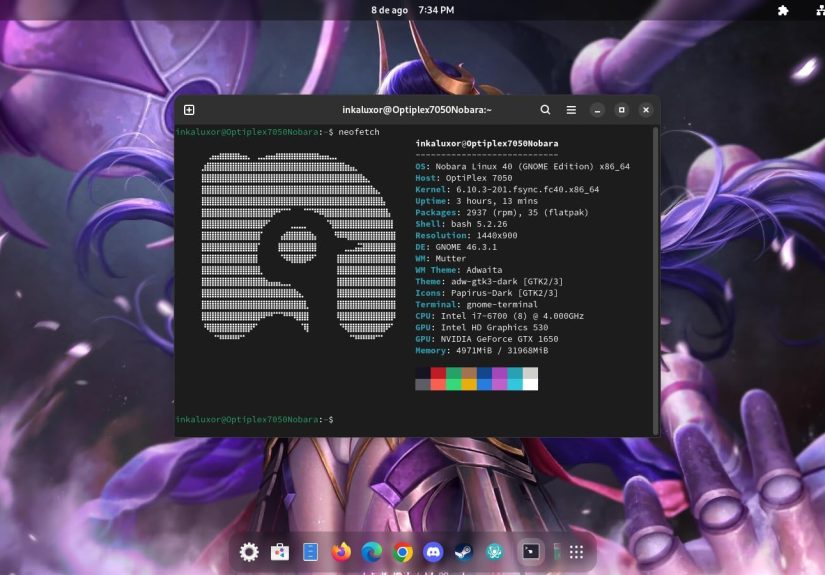Viewport: 825px width, 575px height.
Task: Click the 'Host: OptiPlex 7050' line
Action: click(x=464, y=178)
